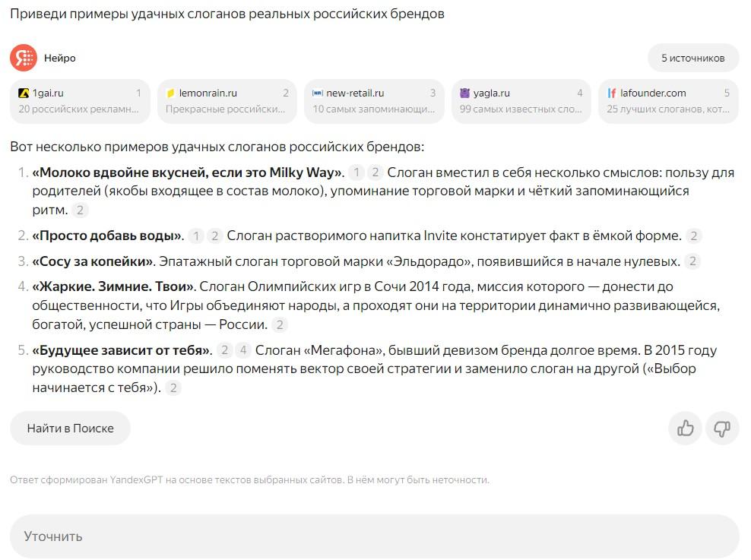Click citation 4 after "Будущее зависит от тебя"
Viewport: 751px width, 560px height.
click(243, 351)
